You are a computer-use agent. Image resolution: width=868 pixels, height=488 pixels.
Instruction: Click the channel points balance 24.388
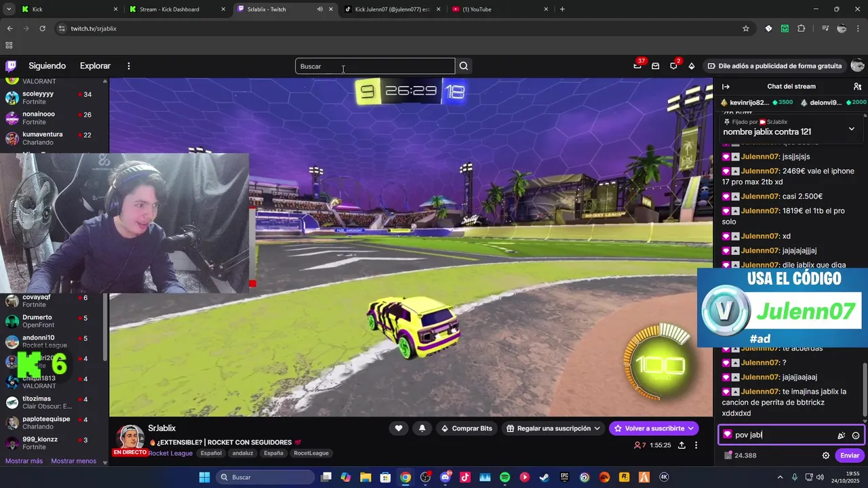(741, 455)
